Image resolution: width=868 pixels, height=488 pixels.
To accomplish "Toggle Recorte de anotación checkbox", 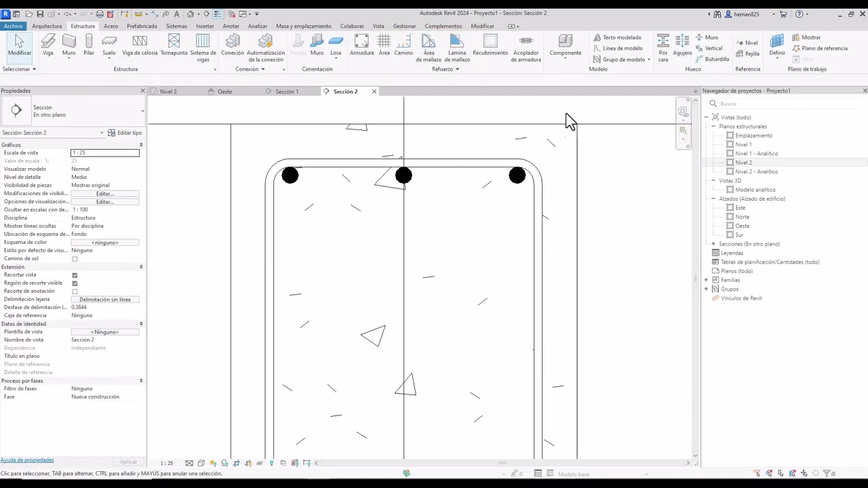I will point(75,291).
